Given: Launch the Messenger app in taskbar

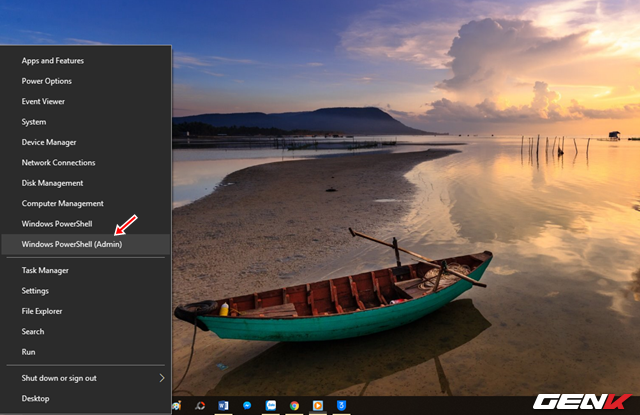Looking at the screenshot, I should [246, 405].
